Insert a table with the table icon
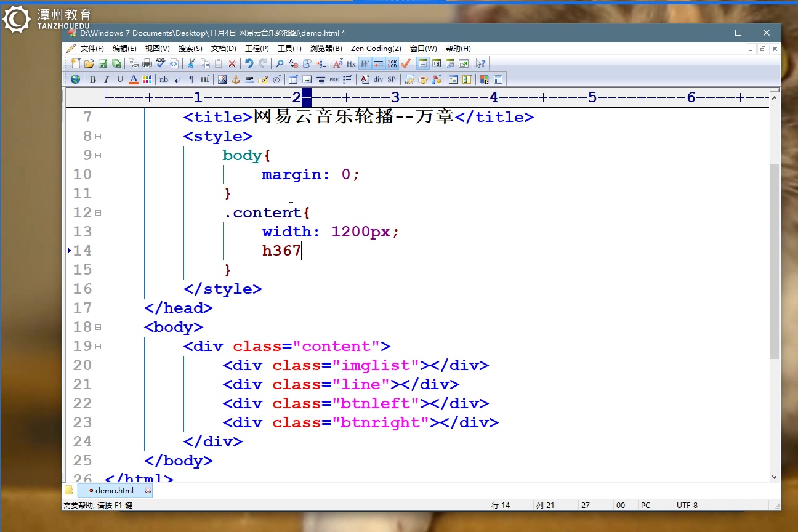 tap(293, 79)
